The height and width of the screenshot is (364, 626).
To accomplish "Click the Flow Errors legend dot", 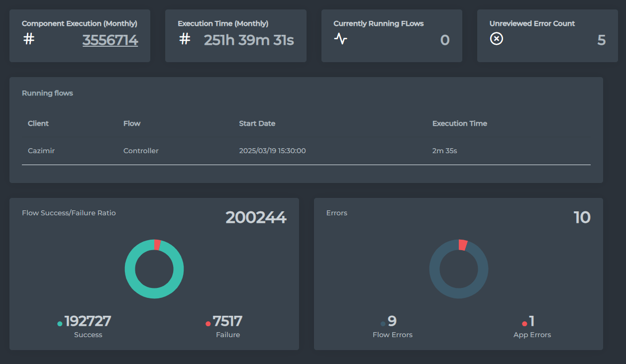I will [383, 324].
